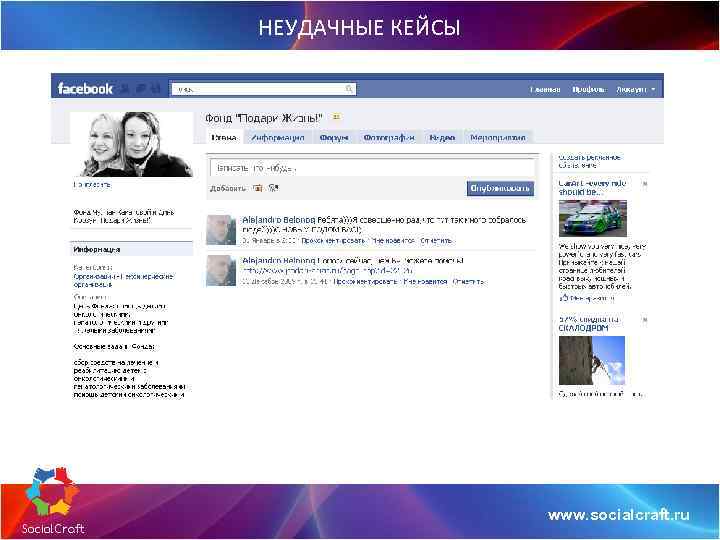Image resolution: width=720 pixels, height=540 pixels.
Task: Open messages icon in Facebook header
Action: click(141, 89)
